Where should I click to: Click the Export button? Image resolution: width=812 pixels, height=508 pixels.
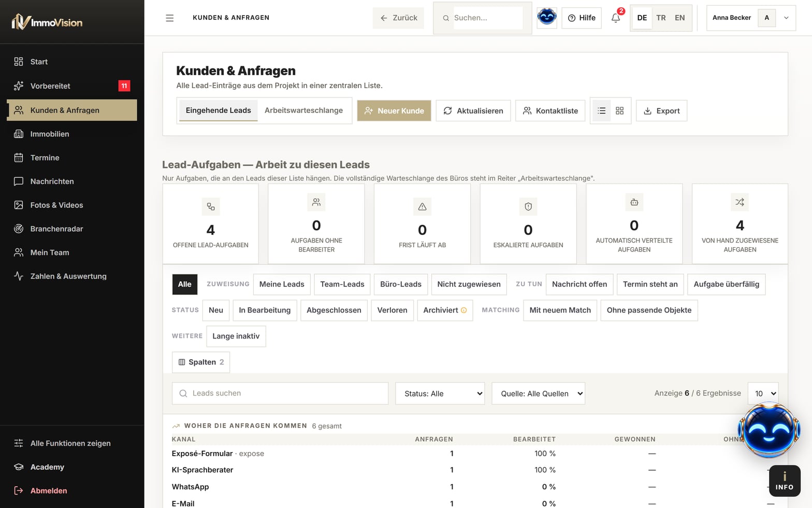[x=661, y=110]
